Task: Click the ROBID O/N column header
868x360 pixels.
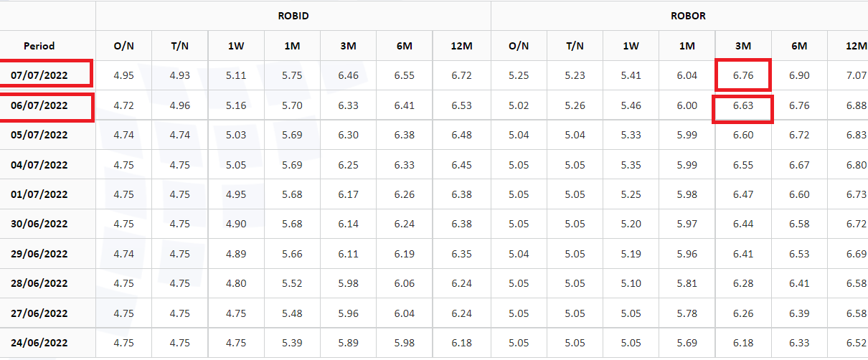Action: (x=124, y=45)
